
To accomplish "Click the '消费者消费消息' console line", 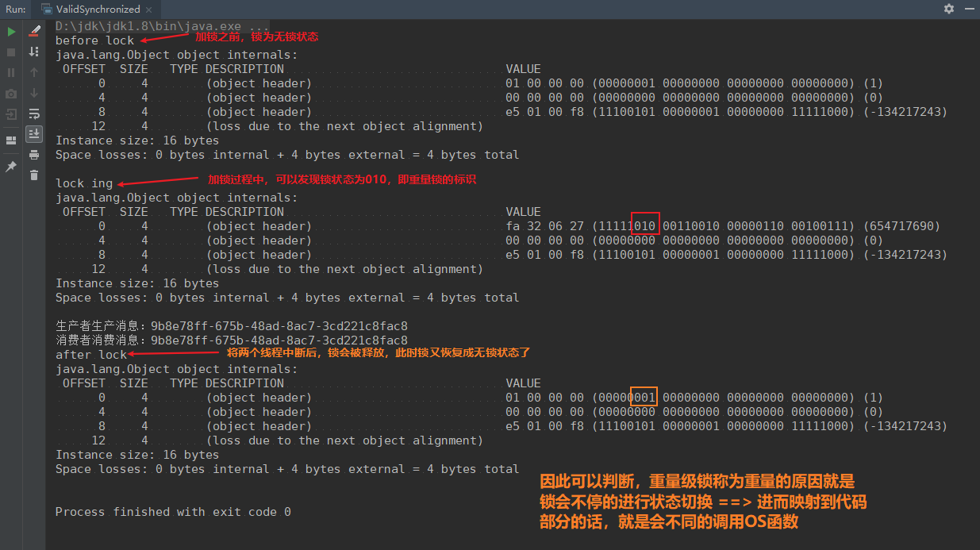I will coord(232,340).
